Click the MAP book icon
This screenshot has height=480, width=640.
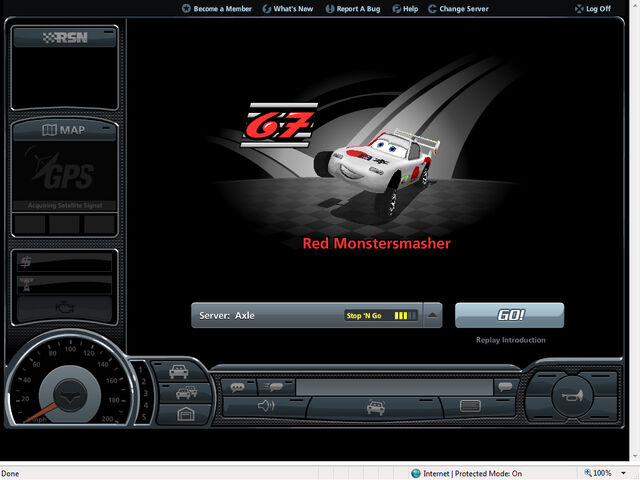pos(49,130)
